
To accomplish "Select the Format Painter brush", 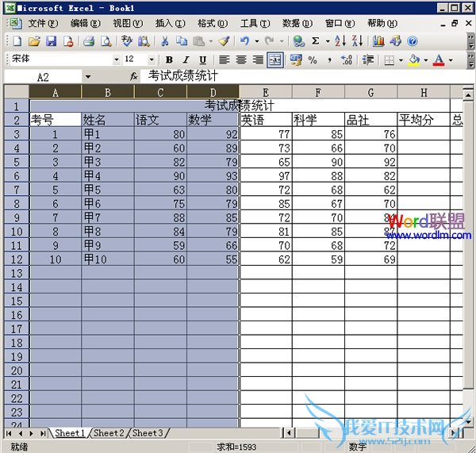I will 224,41.
